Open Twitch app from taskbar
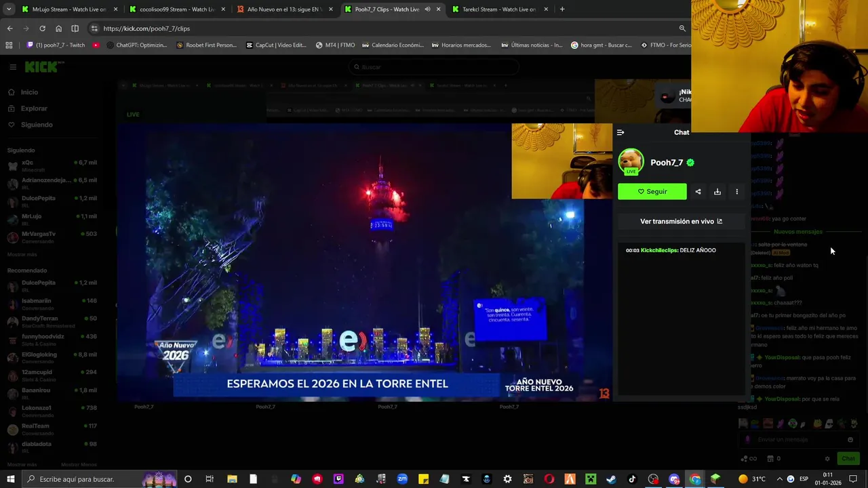The width and height of the screenshot is (868, 488). [338, 479]
